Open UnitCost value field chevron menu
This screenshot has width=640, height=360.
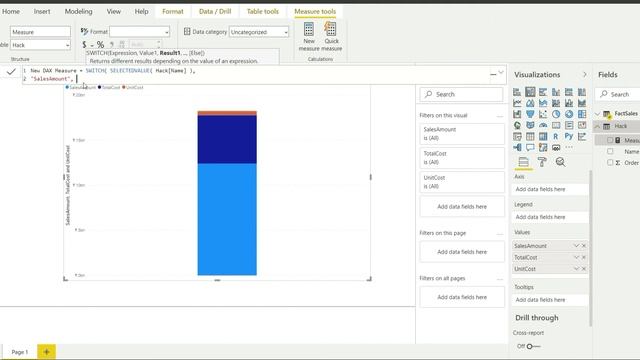pyautogui.click(x=576, y=269)
